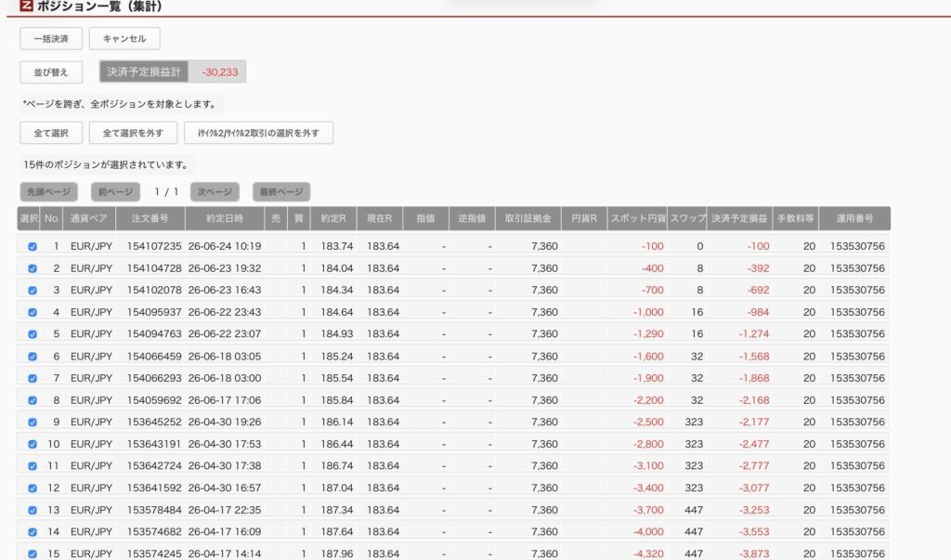
Task: Click the spot value -1,290
Action: 648,334
